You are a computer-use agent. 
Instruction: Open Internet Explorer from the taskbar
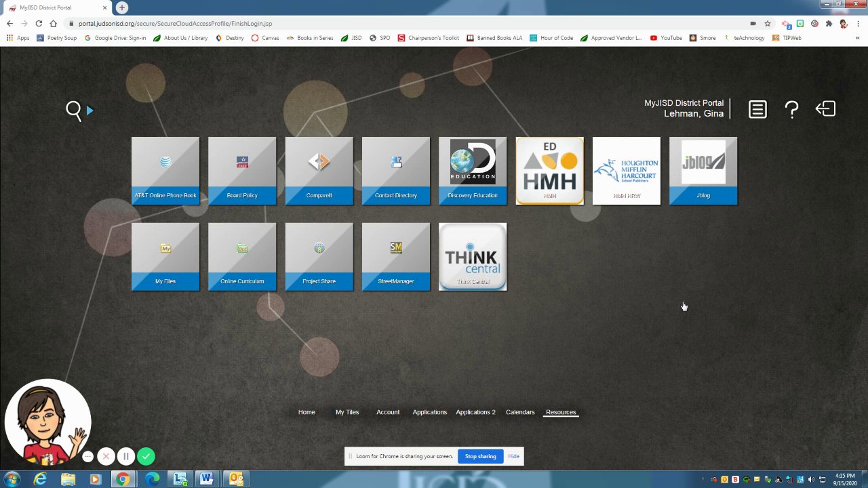coord(41,479)
